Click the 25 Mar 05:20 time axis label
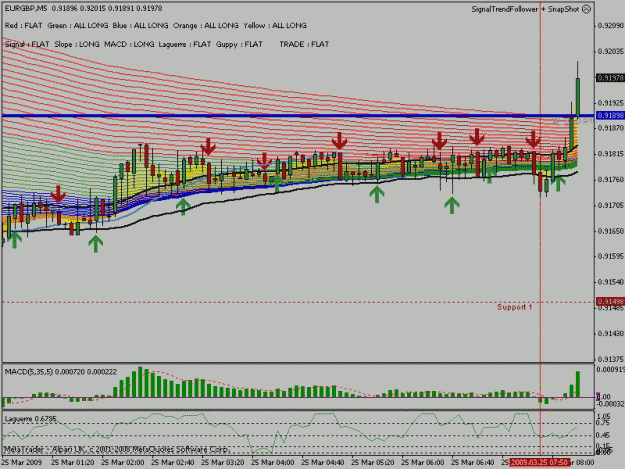Viewport: 625px width, 469px height. [x=373, y=463]
